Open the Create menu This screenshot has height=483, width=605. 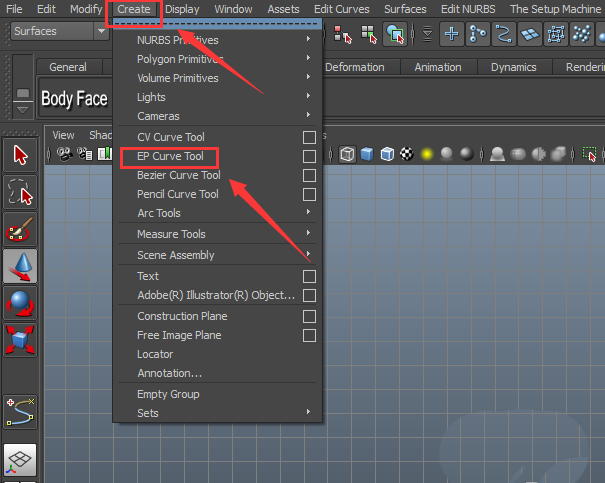[134, 9]
